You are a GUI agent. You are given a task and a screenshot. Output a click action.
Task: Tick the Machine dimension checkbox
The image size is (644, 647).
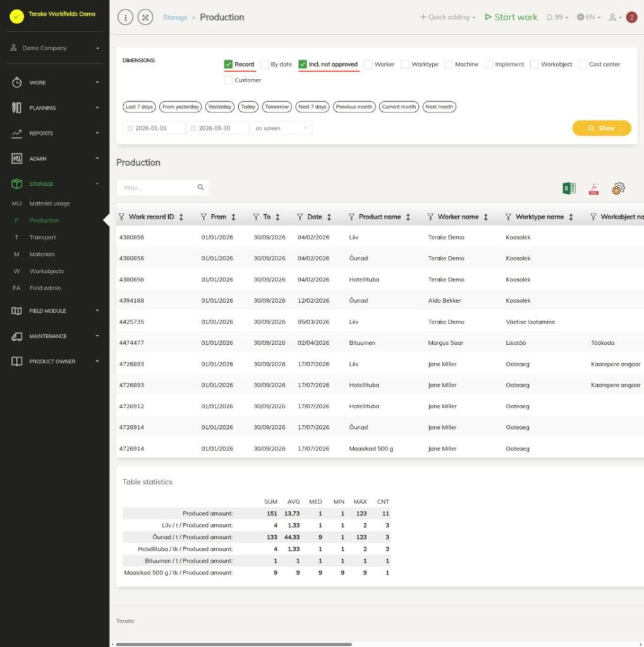[449, 64]
